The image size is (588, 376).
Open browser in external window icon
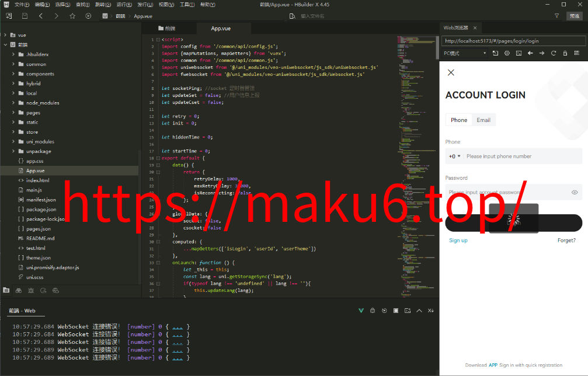point(495,53)
